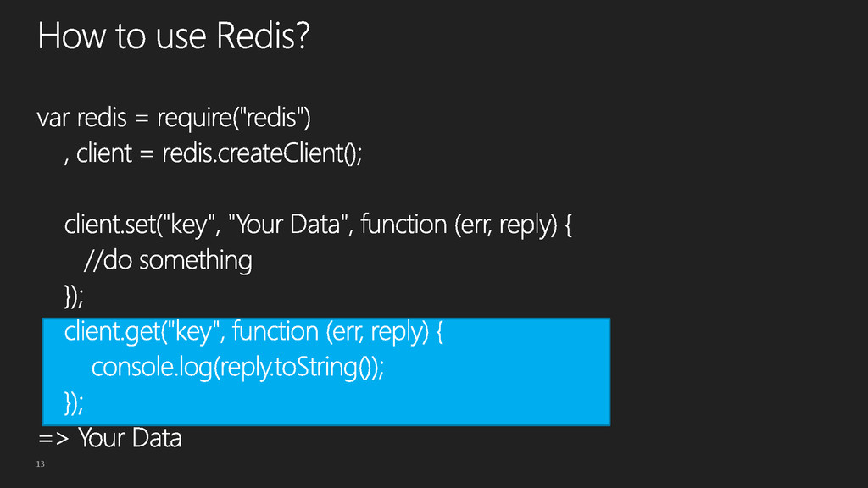The width and height of the screenshot is (868, 488).
Task: Click 'function (err, reply) {' in highlighted block
Action: point(337,332)
